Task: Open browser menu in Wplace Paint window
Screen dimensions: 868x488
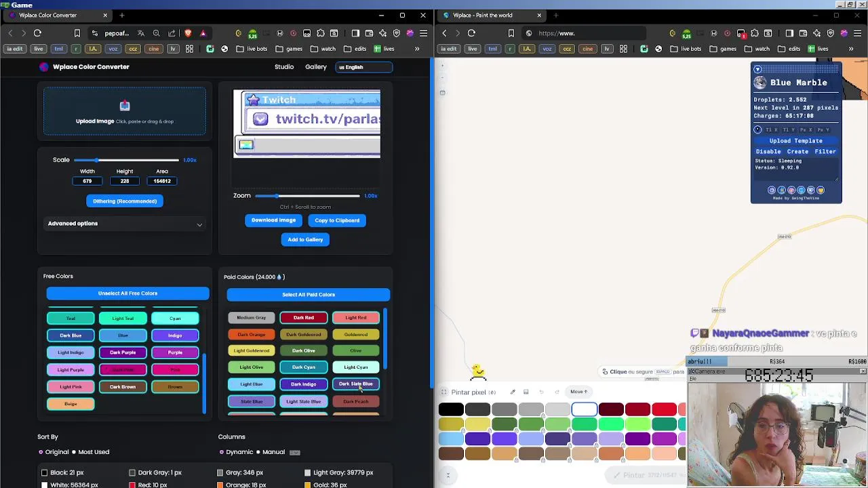Action: point(858,33)
